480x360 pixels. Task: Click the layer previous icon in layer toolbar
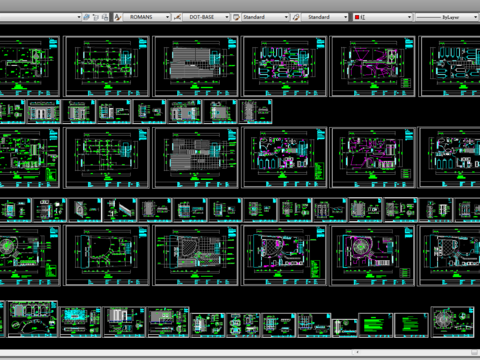tap(96, 17)
